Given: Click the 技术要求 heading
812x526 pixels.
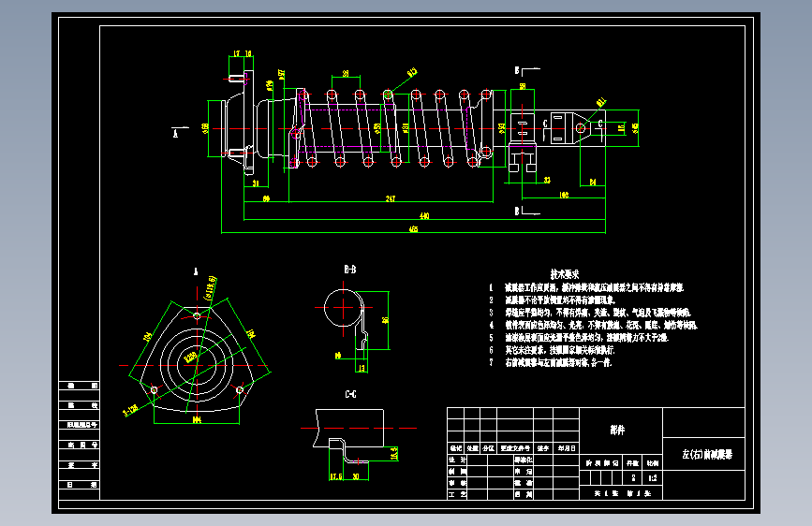Looking at the screenshot, I should click(565, 274).
